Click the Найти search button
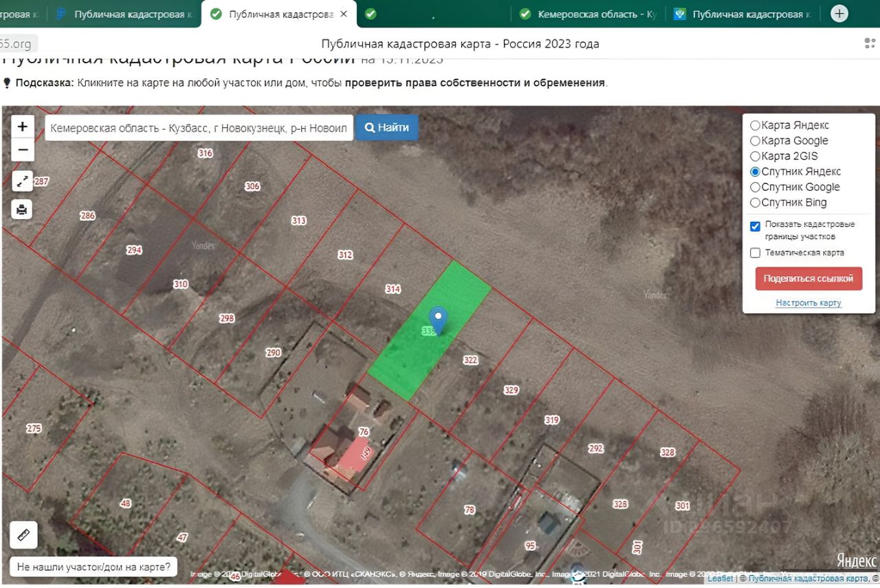Screen dimensions: 880x588 point(386,127)
